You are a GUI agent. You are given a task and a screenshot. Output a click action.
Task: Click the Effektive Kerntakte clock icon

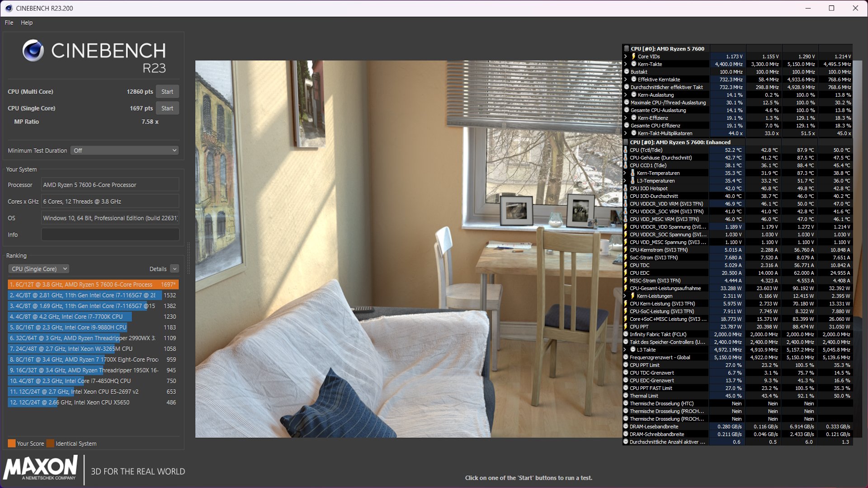coord(633,80)
